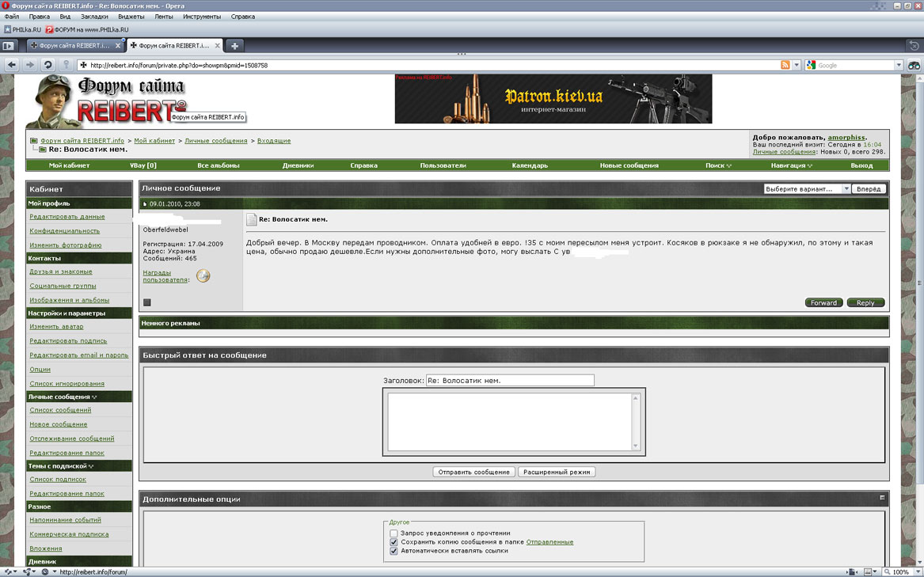Collapse Дополнительные опции with the corner icon
This screenshot has height=577, width=924.
(x=882, y=498)
